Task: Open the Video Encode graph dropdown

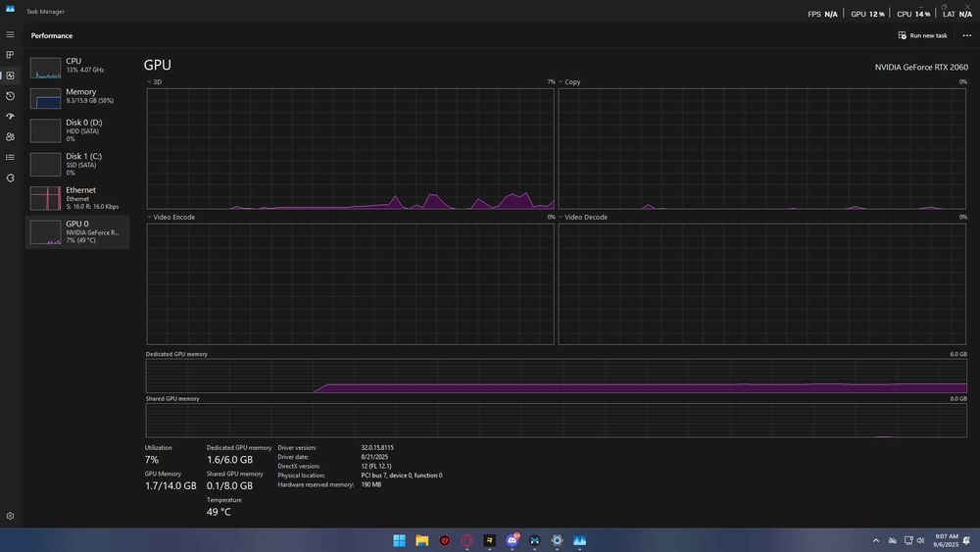Action: 171,217
